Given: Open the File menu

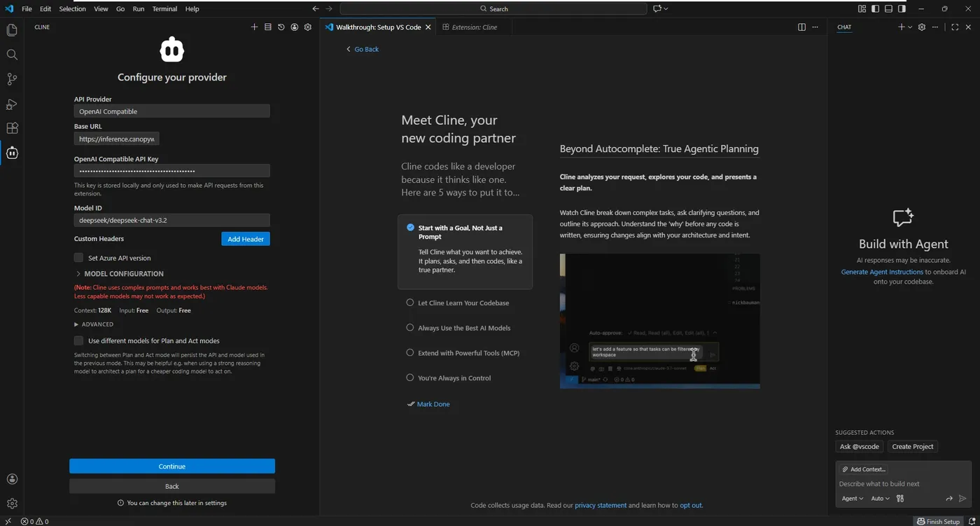Looking at the screenshot, I should [27, 9].
